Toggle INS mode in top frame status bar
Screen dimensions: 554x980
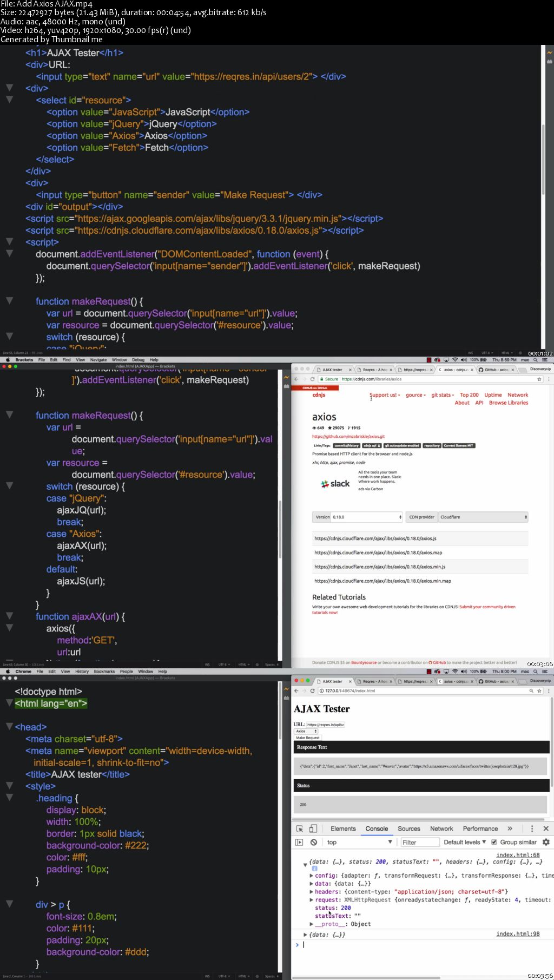click(471, 353)
